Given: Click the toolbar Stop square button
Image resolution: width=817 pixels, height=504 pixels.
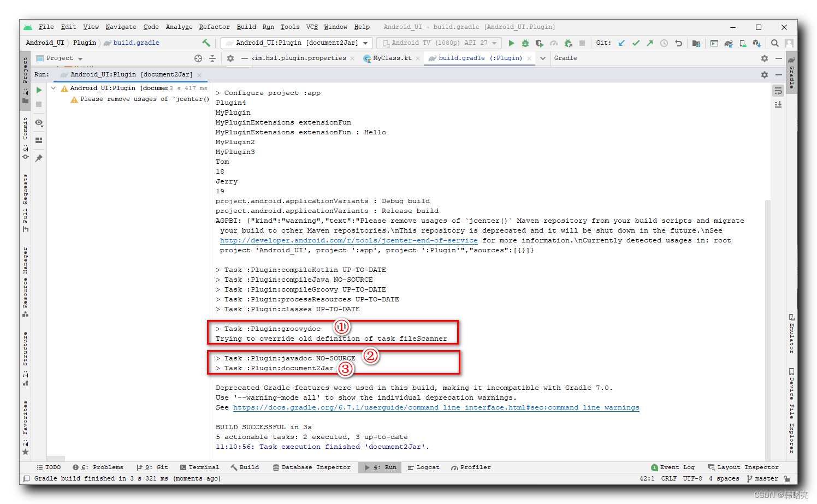Looking at the screenshot, I should [582, 43].
